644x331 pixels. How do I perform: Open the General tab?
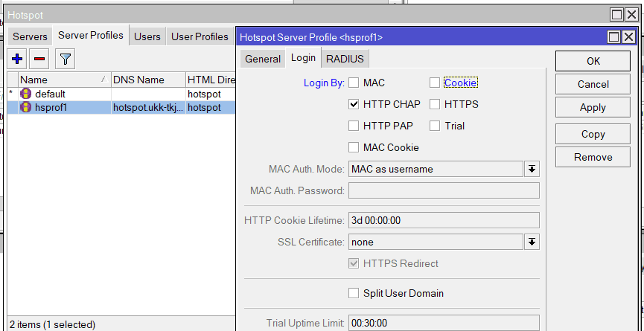click(263, 59)
